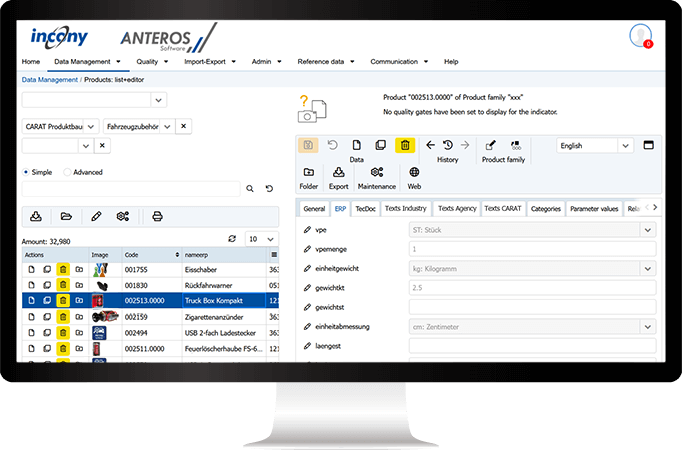Image resolution: width=682 pixels, height=450 pixels.
Task: Click into the search text field
Action: 131,189
